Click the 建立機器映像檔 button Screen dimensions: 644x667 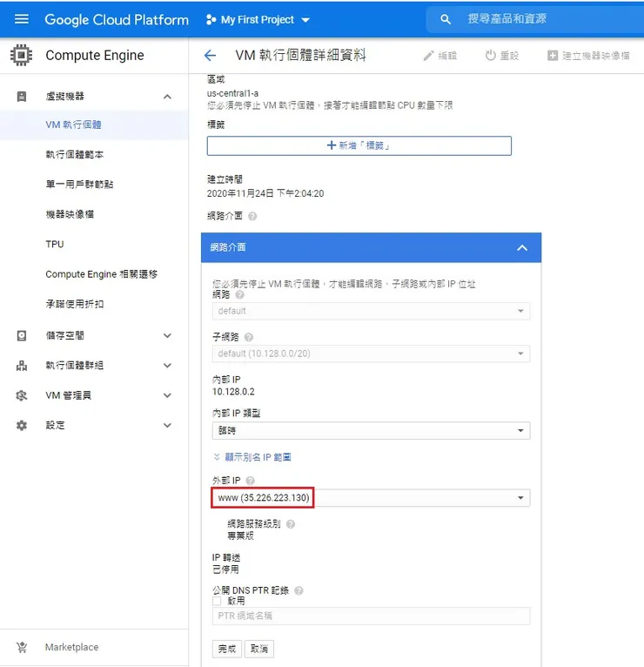pyautogui.click(x=588, y=56)
